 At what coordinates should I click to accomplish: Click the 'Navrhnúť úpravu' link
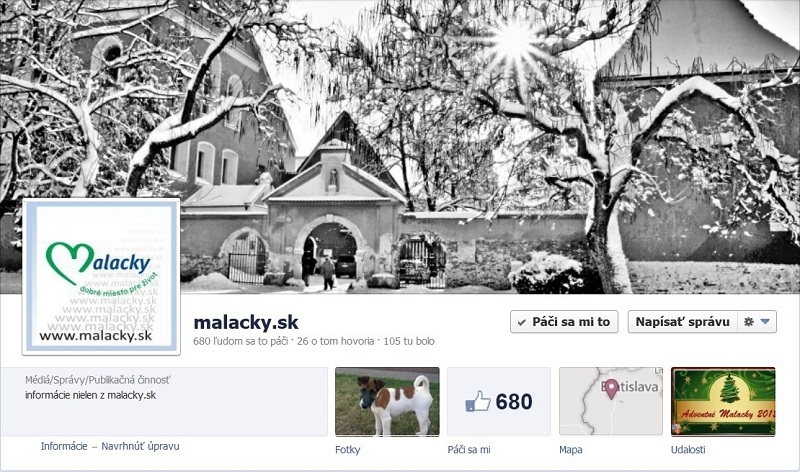coord(140,446)
